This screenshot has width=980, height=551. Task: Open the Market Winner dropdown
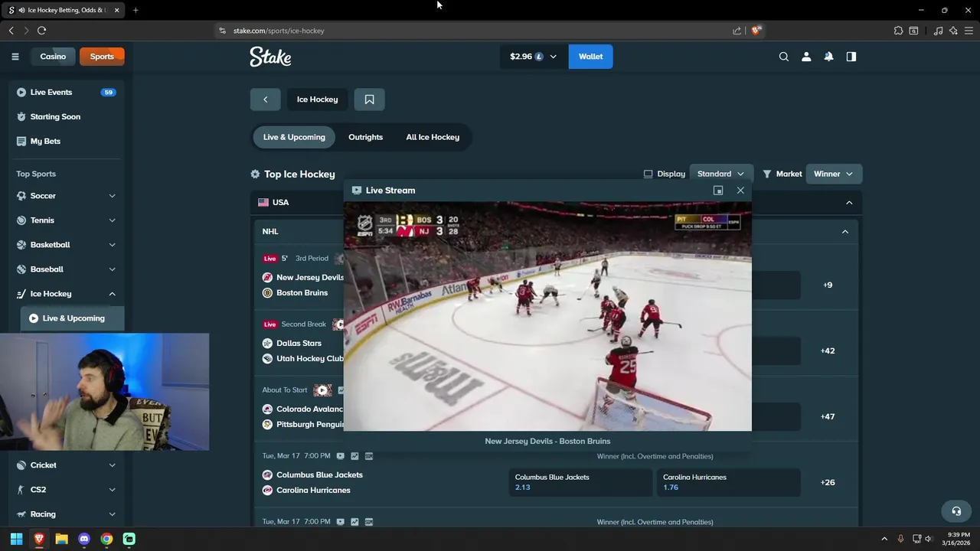click(833, 174)
